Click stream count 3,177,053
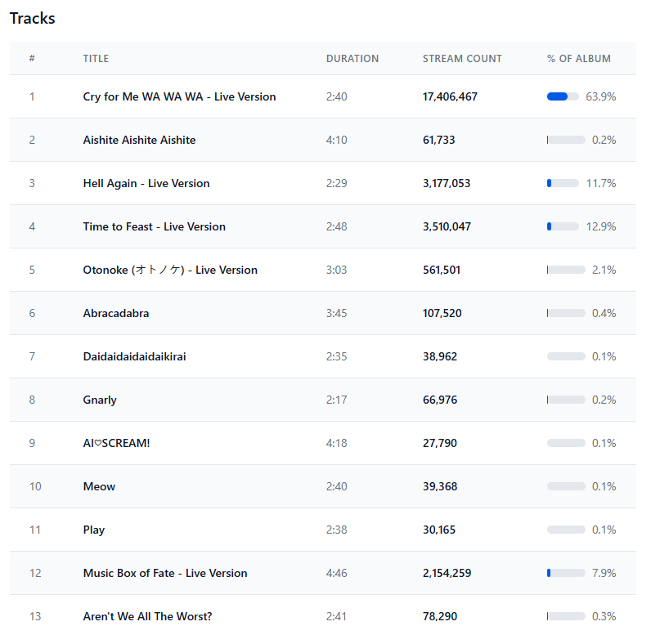651x644 pixels. [447, 183]
